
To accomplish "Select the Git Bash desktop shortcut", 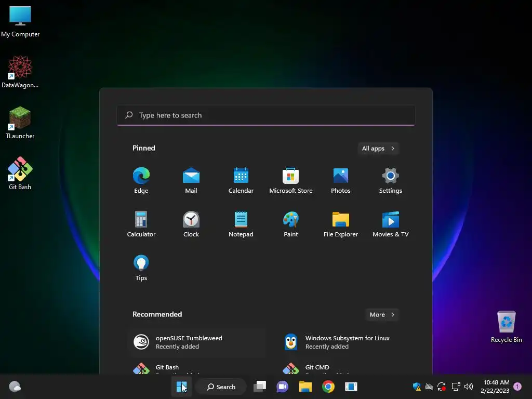I will pyautogui.click(x=20, y=174).
